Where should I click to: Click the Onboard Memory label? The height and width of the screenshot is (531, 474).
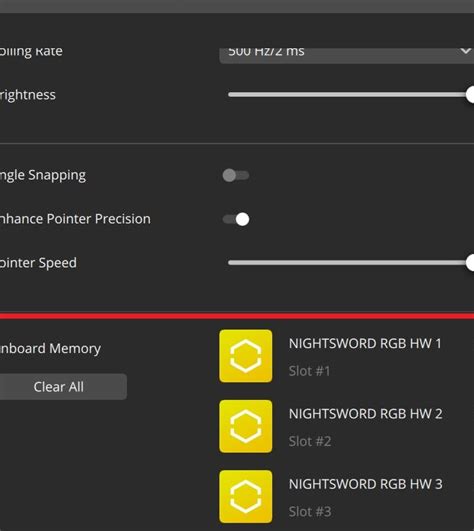click(x=50, y=348)
